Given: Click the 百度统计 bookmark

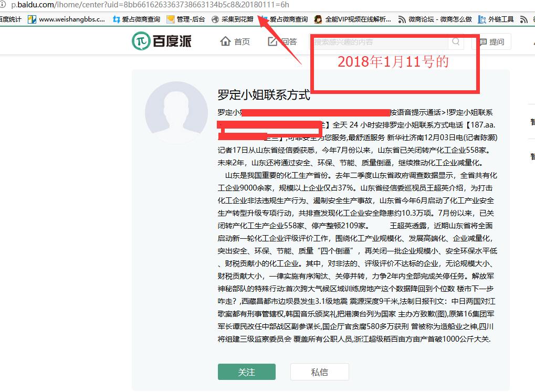Looking at the screenshot, I should point(11,19).
